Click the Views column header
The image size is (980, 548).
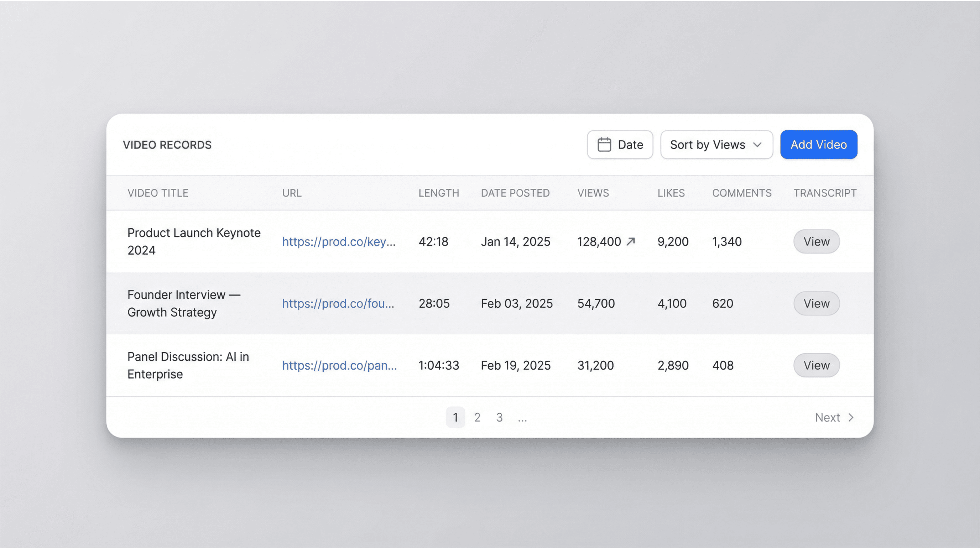click(x=593, y=193)
